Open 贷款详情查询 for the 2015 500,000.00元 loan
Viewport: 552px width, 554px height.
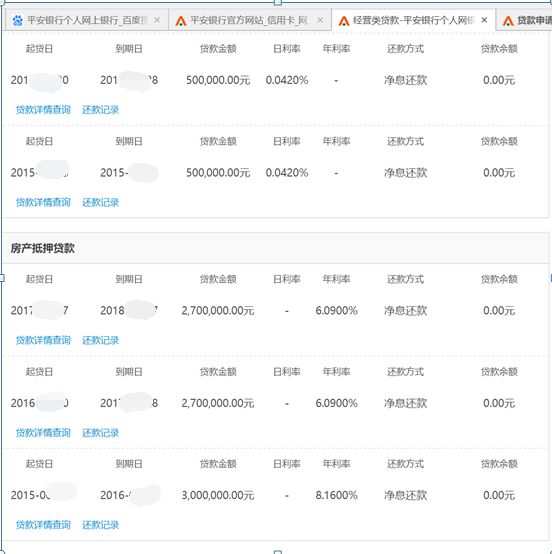[x=43, y=202]
